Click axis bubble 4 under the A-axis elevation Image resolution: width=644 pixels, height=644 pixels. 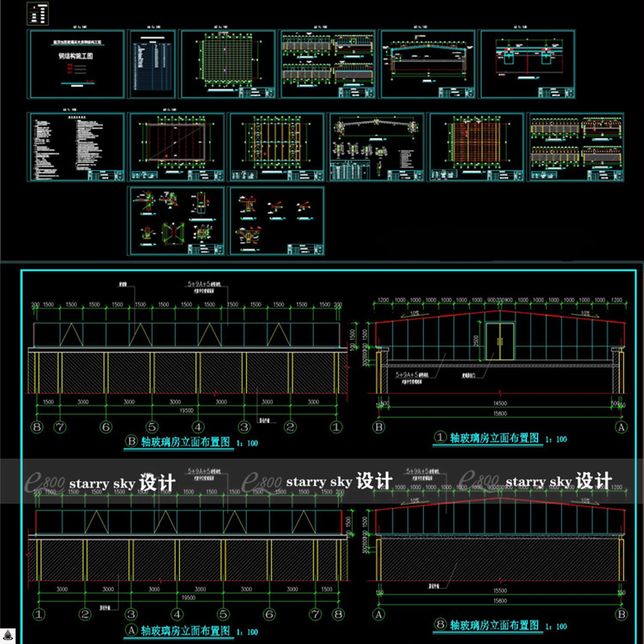point(177,614)
